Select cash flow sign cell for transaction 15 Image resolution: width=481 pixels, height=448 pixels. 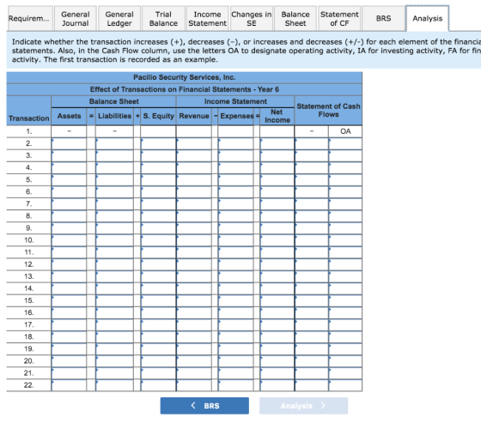click(x=312, y=300)
